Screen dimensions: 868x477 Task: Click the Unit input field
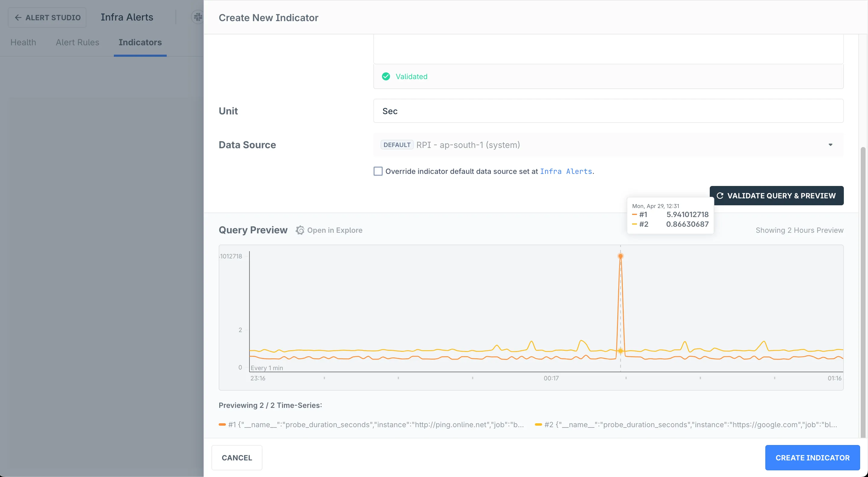(x=608, y=111)
